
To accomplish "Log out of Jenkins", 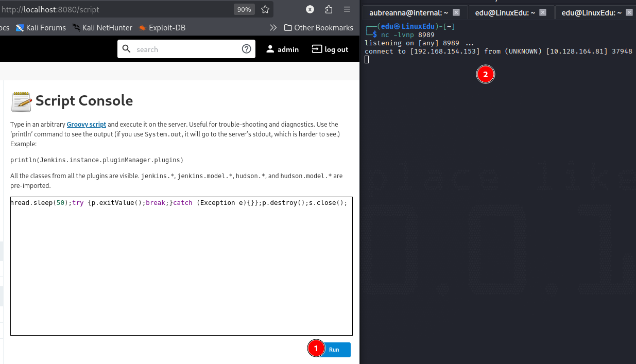I will (330, 49).
